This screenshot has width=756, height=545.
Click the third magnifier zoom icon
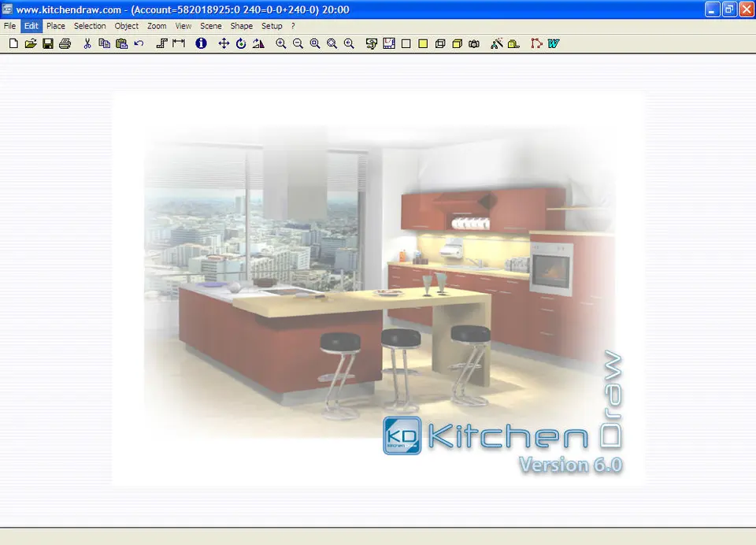pyautogui.click(x=315, y=44)
